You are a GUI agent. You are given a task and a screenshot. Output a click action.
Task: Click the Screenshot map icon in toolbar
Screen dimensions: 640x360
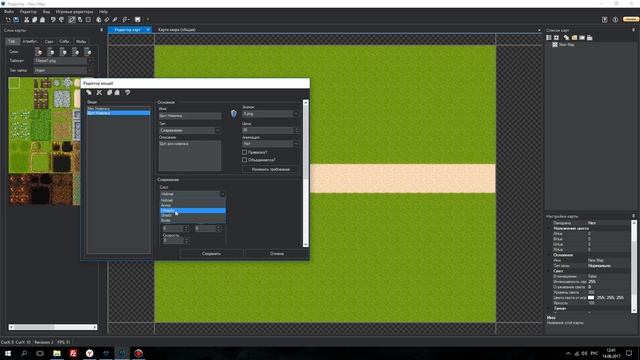138,20
